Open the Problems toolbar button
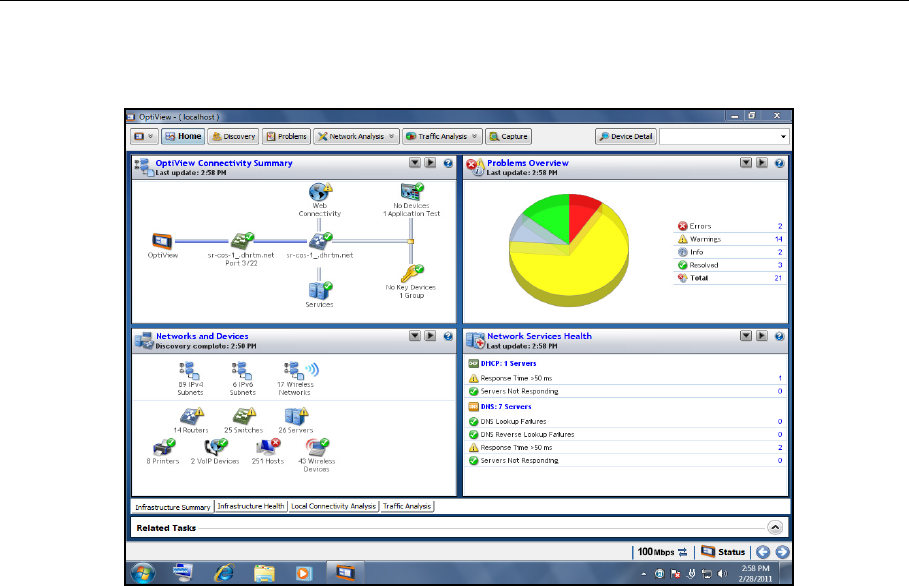 tap(286, 136)
